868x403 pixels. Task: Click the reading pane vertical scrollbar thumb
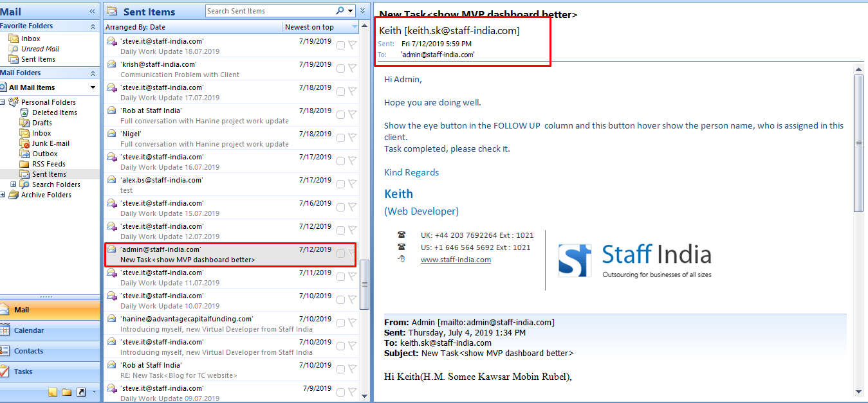tap(858, 143)
